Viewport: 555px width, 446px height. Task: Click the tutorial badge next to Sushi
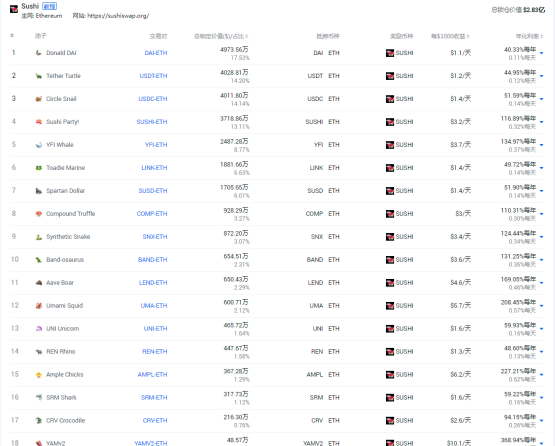(50, 6)
